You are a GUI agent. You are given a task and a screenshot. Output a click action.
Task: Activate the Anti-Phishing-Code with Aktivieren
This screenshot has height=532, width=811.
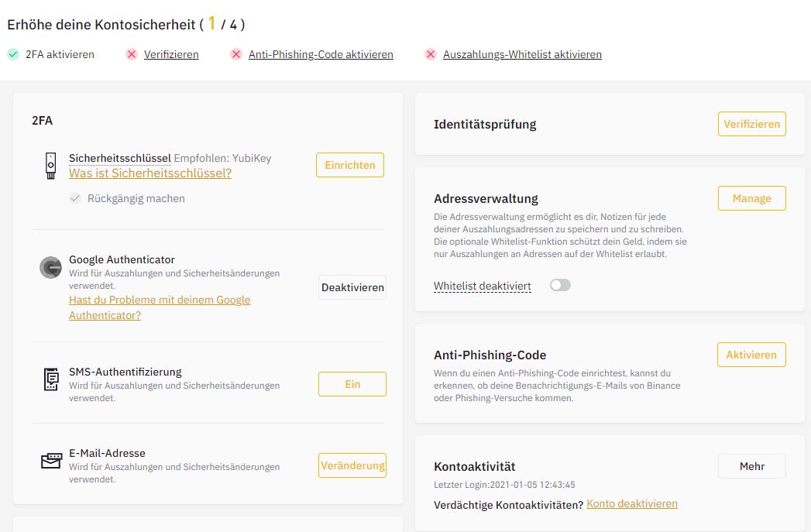(751, 355)
